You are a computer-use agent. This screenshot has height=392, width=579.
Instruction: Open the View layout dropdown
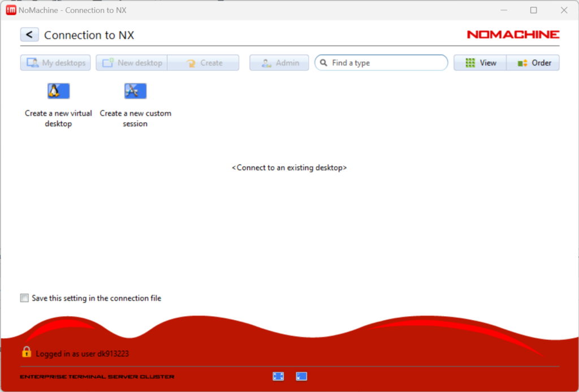(x=480, y=62)
